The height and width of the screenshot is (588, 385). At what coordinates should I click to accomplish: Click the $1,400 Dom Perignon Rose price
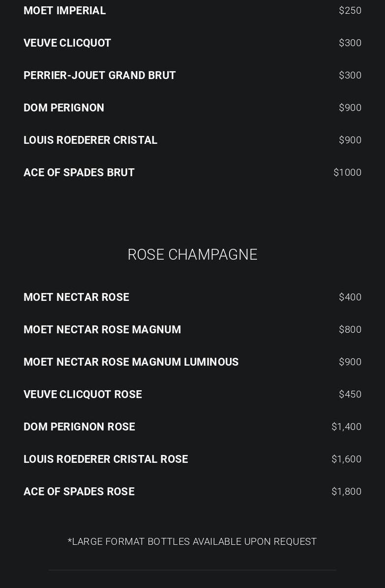346,427
